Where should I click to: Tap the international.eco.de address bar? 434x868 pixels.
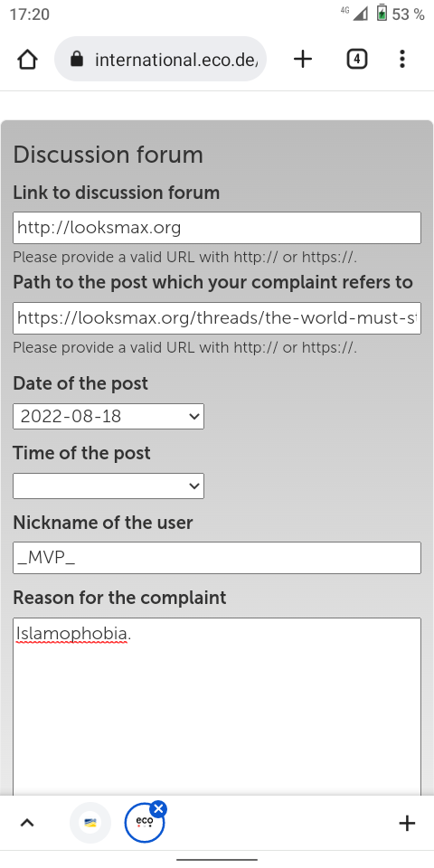161,59
